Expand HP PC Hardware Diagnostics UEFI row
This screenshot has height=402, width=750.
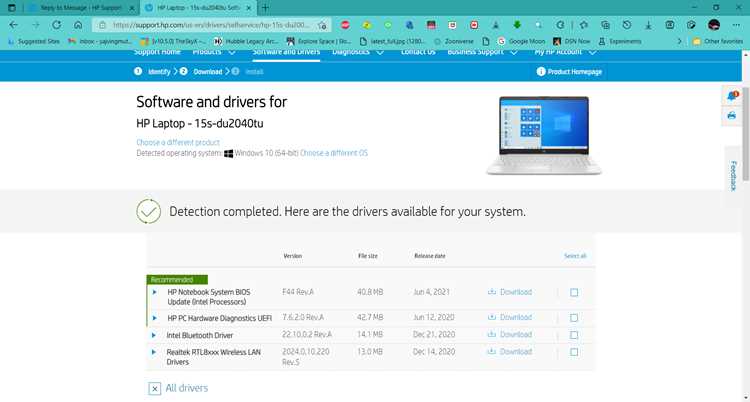154,318
